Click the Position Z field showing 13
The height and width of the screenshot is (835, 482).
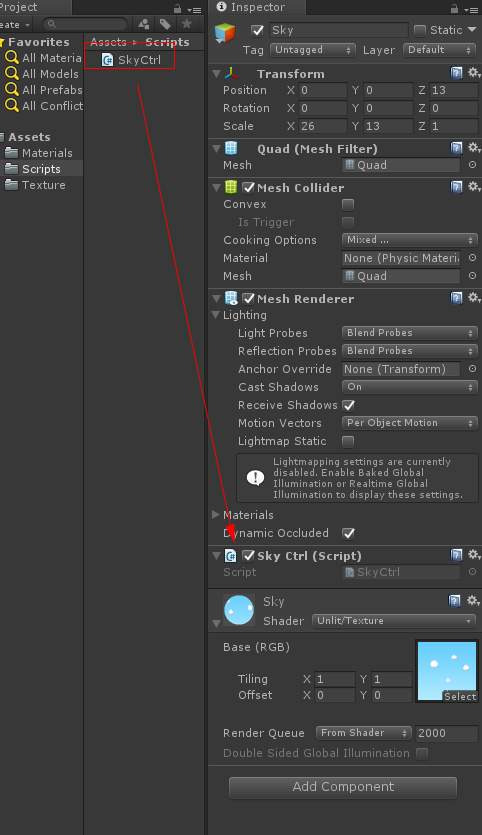point(453,90)
